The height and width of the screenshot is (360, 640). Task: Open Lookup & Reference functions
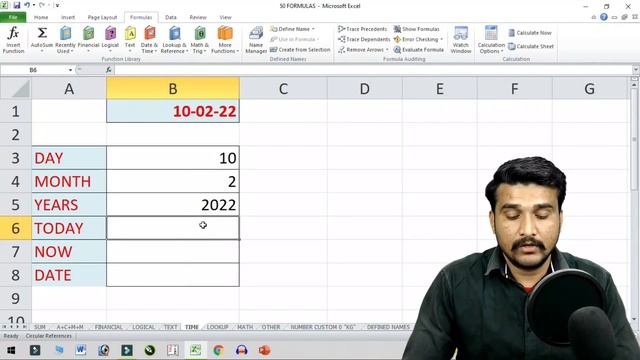pyautogui.click(x=174, y=40)
